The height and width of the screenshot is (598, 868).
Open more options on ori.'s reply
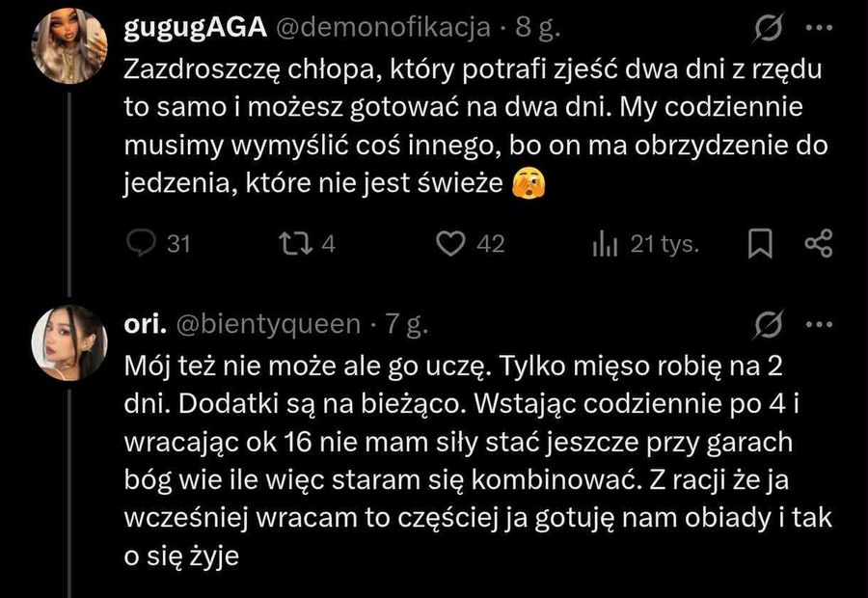point(818,322)
